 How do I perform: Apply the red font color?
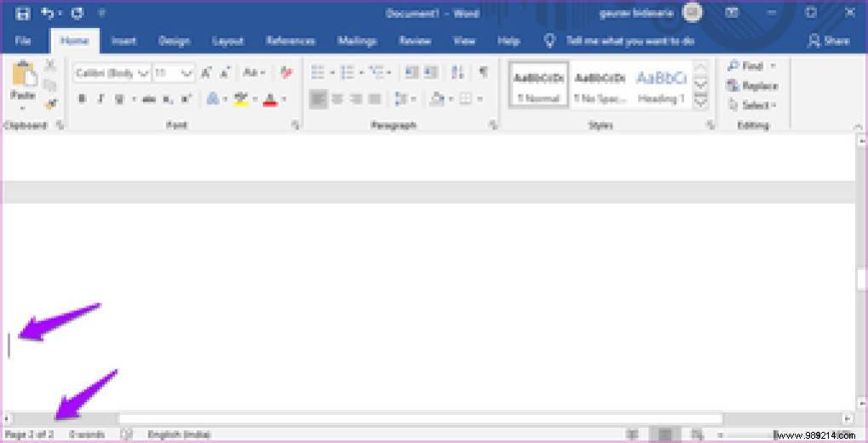click(x=269, y=99)
